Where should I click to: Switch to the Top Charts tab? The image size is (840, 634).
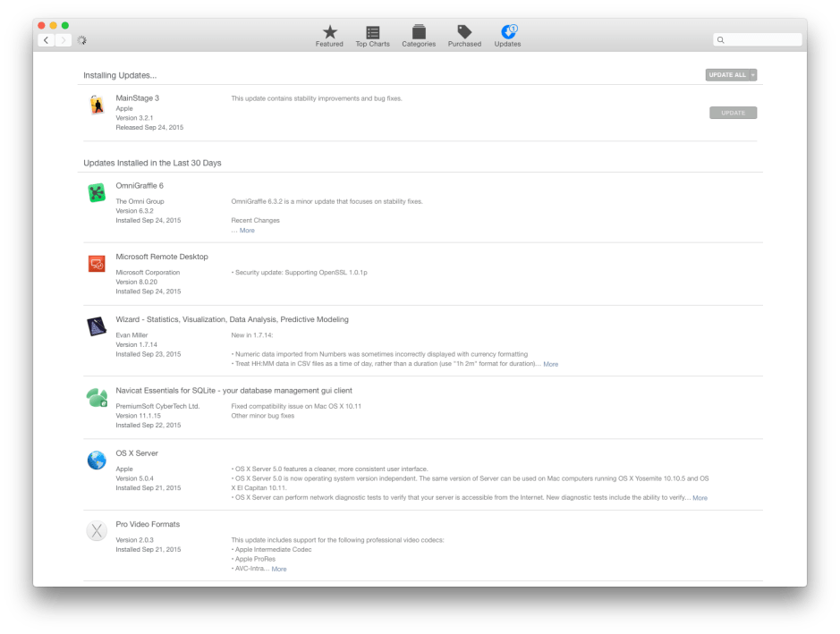372,35
